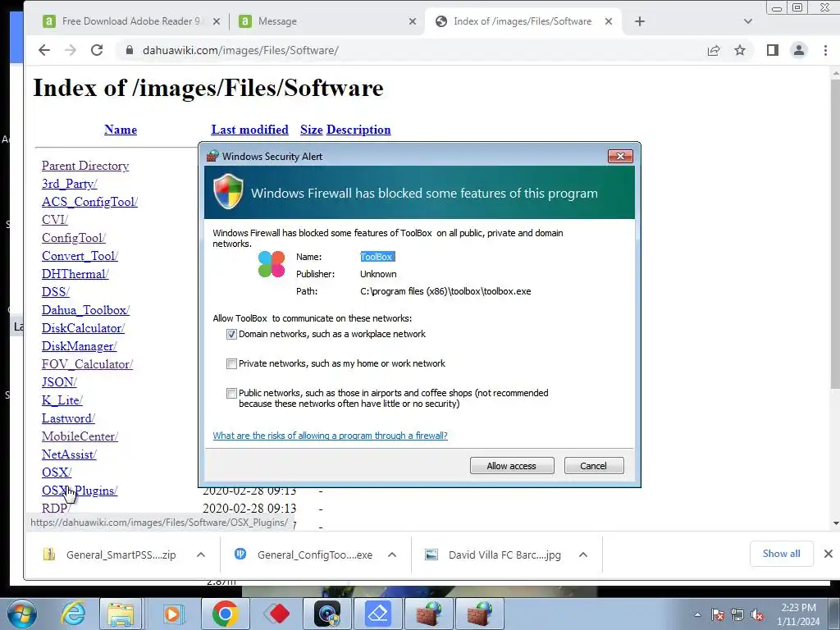Select the Index of /images/Files/Software tab
This screenshot has height=630, width=840.
click(x=523, y=21)
